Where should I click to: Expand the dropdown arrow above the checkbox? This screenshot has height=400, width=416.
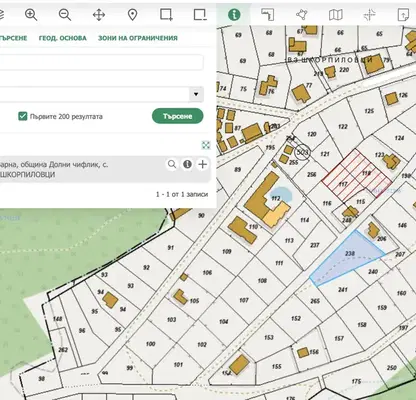pos(196,94)
